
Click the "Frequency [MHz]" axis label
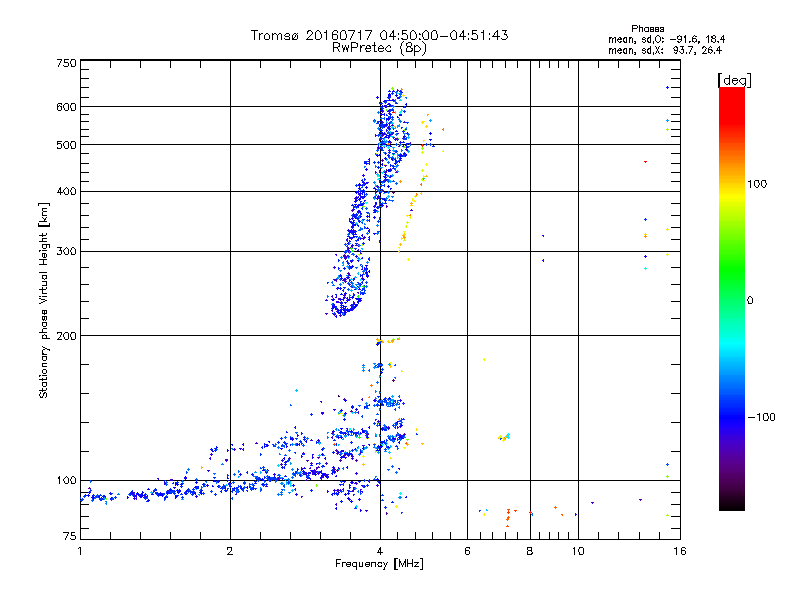(x=379, y=564)
